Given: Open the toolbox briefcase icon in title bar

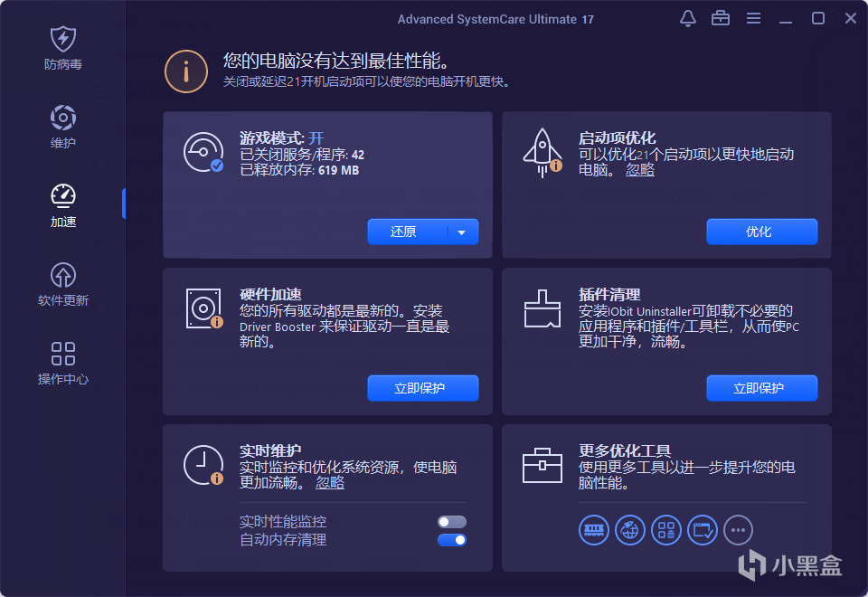Looking at the screenshot, I should pos(721,19).
